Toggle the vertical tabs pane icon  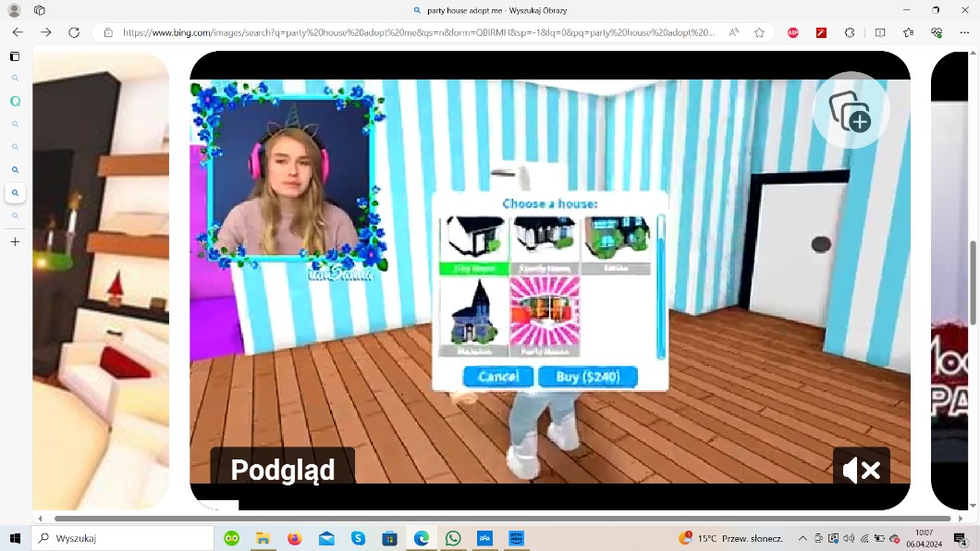pyautogui.click(x=15, y=56)
